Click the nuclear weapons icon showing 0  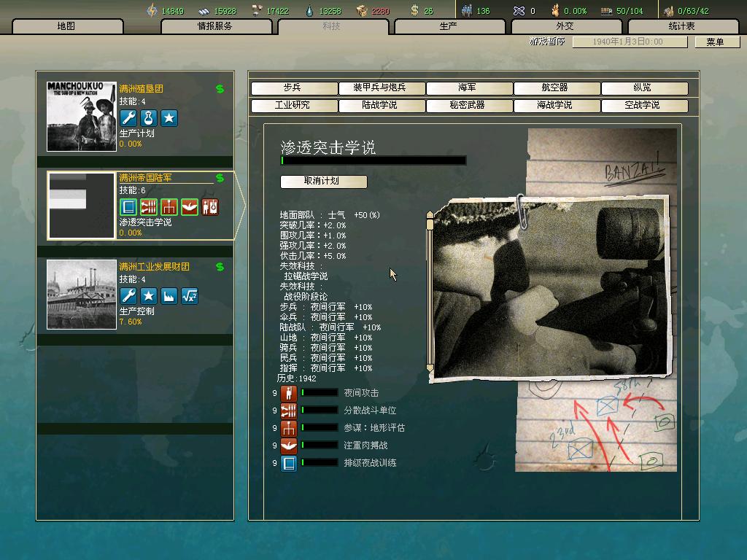pos(519,10)
